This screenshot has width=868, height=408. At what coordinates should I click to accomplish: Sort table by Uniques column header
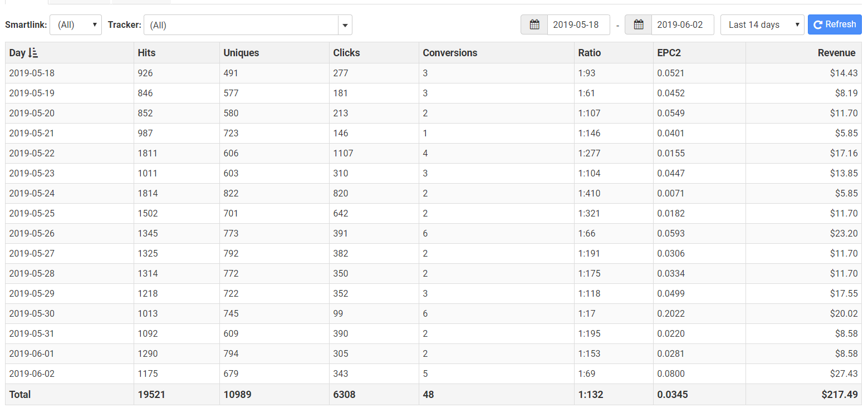coord(241,53)
